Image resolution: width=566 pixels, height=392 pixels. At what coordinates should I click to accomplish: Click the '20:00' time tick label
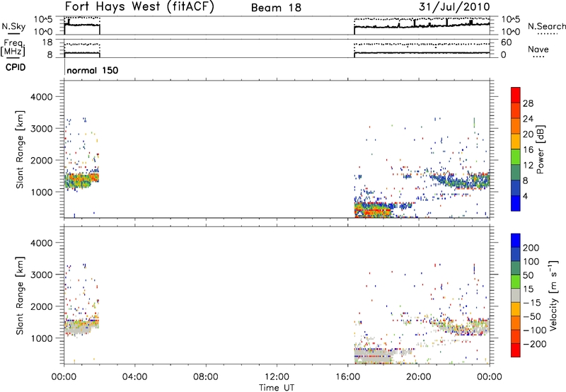pos(418,377)
